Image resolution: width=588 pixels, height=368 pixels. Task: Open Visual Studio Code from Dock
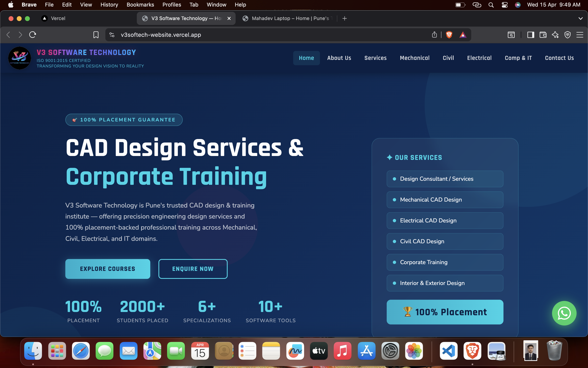coord(449,351)
